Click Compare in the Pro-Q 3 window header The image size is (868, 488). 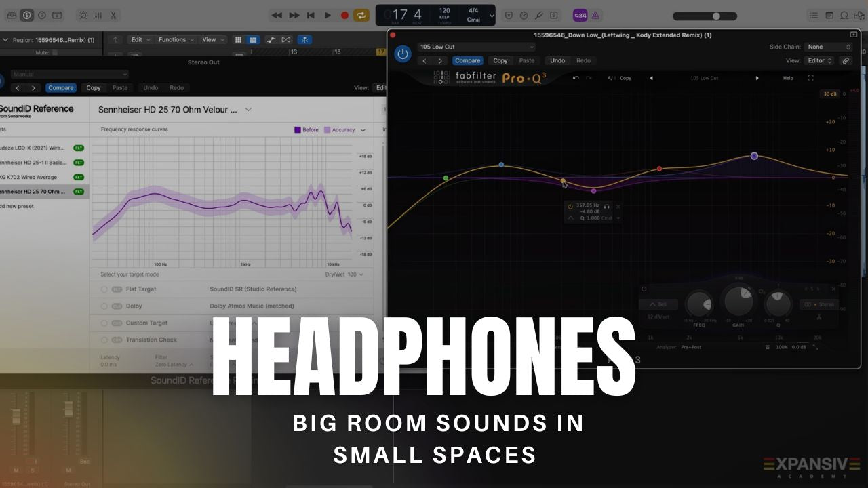467,60
